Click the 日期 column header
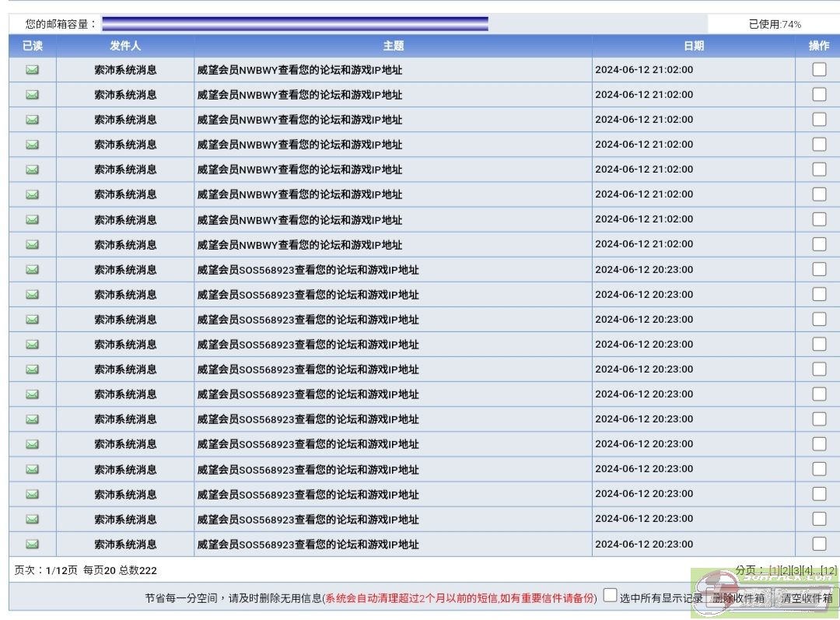The width and height of the screenshot is (840, 620). [x=694, y=46]
